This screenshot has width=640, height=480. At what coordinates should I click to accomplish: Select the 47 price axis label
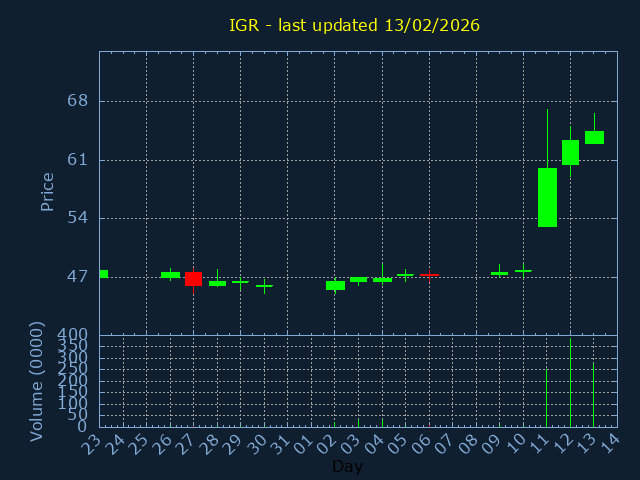[x=77, y=276]
